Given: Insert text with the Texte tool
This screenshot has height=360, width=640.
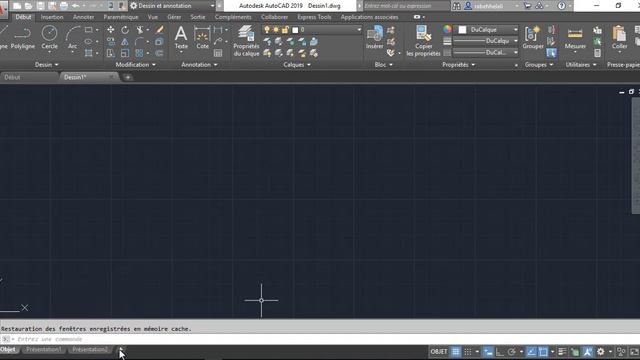Looking at the screenshot, I should point(181,38).
